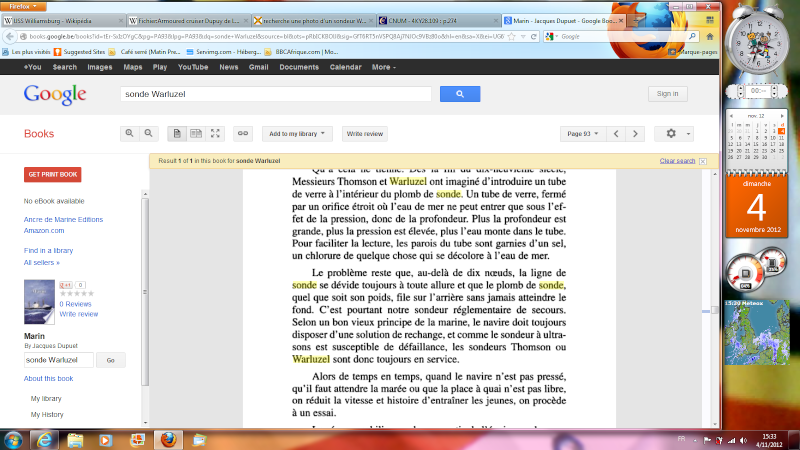This screenshot has height=450, width=800.
Task: Click the Firefox home icon
Action: [710, 36]
